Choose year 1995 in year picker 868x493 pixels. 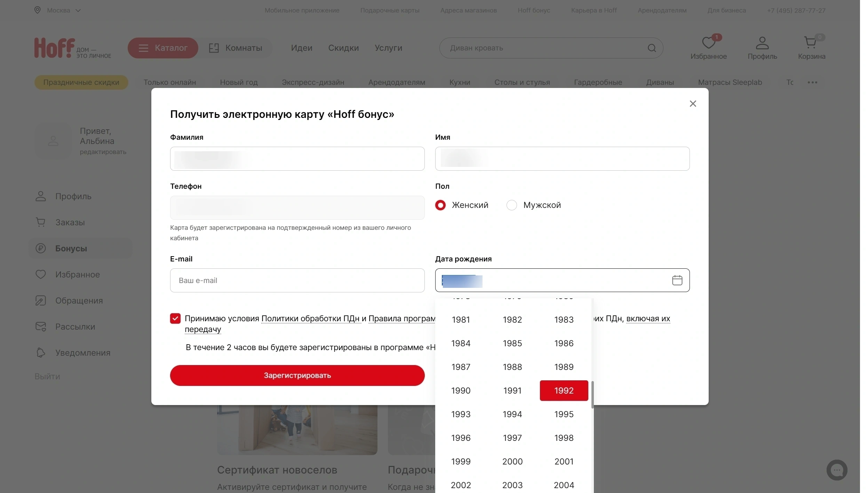[x=564, y=414]
